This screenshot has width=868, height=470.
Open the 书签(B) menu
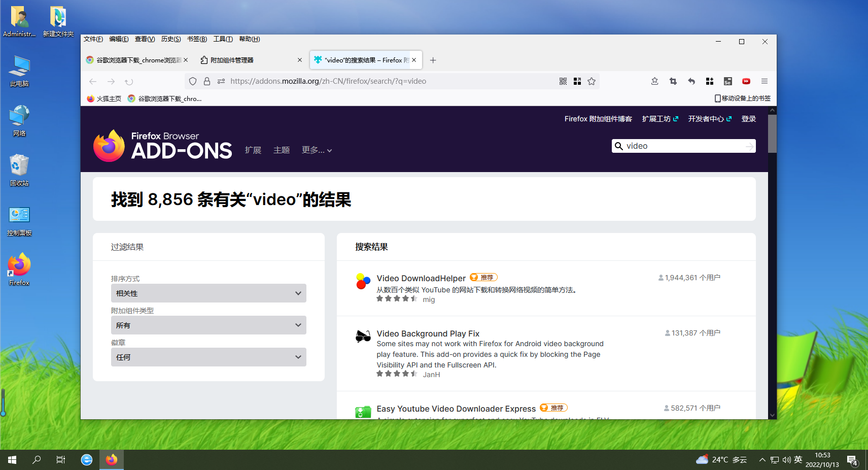pos(197,39)
